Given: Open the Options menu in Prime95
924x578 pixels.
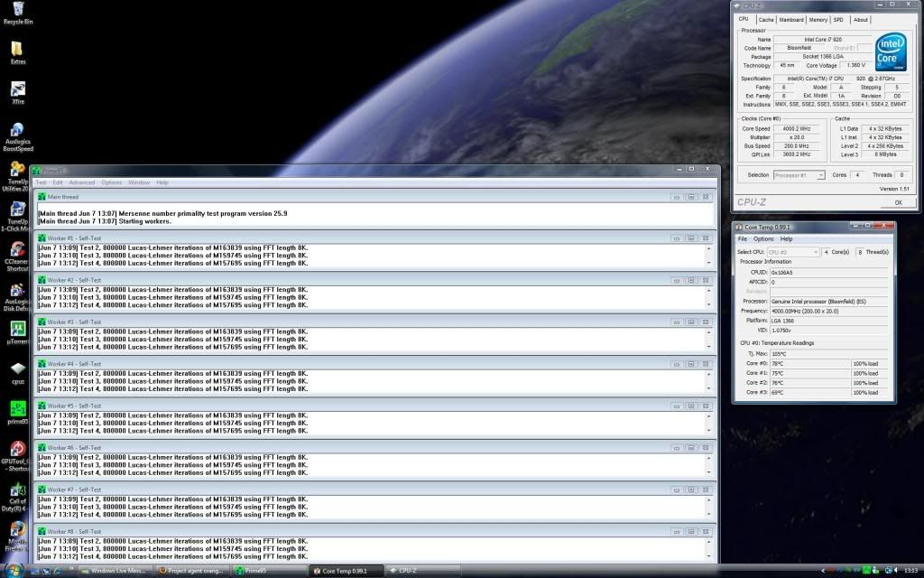Looking at the screenshot, I should pyautogui.click(x=111, y=182).
